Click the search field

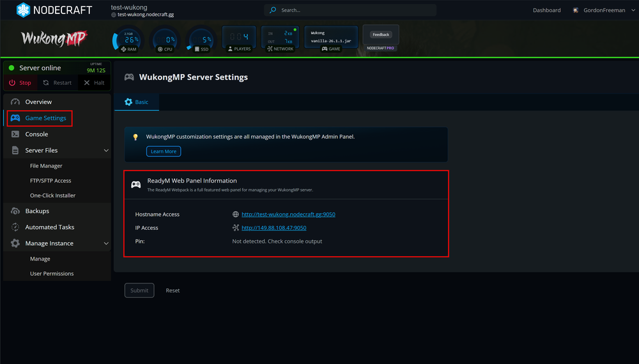(x=350, y=10)
